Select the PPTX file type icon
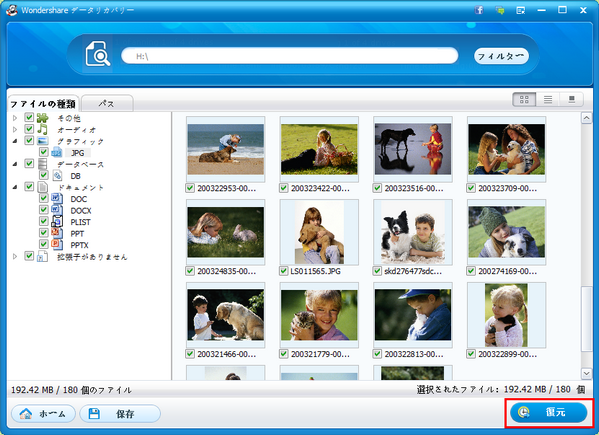599x435 pixels. tap(57, 244)
